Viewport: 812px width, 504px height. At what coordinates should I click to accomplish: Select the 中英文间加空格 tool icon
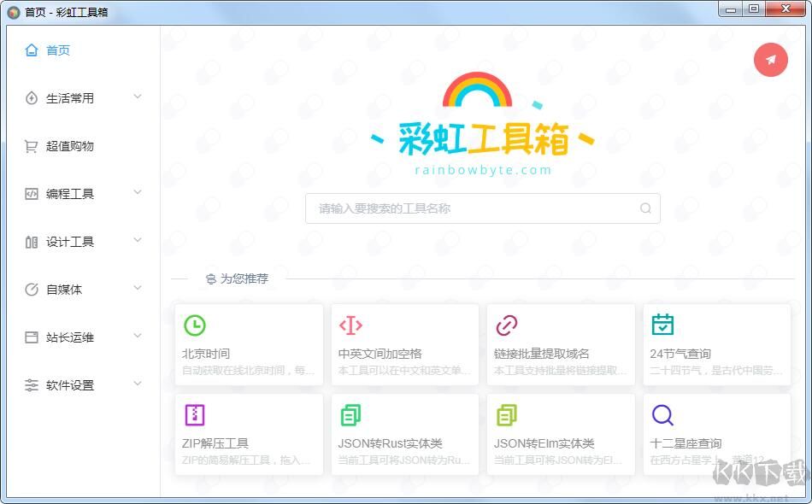[x=350, y=325]
